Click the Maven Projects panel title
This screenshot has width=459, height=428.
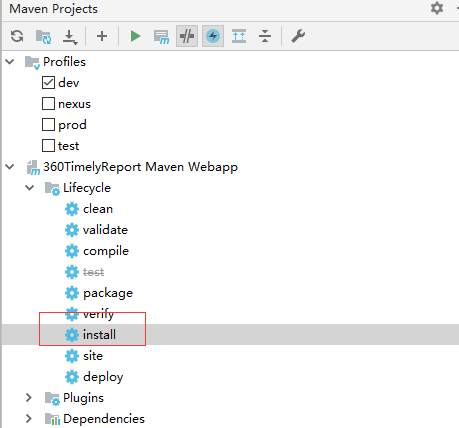pyautogui.click(x=53, y=9)
